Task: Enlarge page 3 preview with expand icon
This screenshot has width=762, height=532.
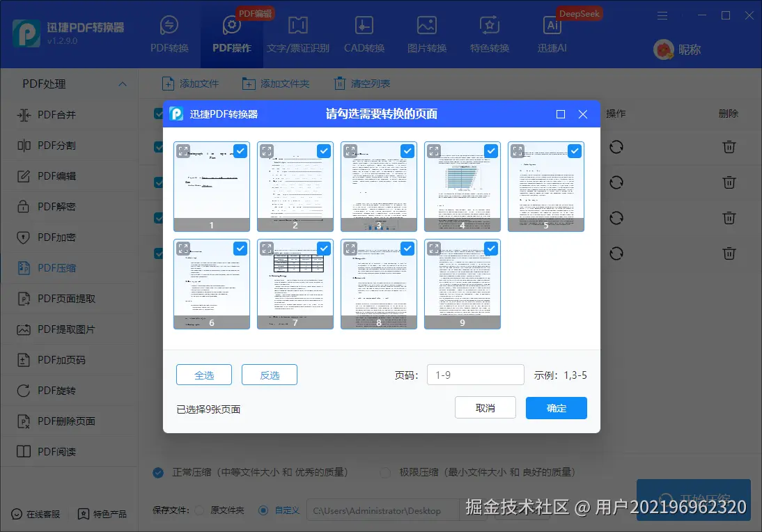Action: coord(350,151)
